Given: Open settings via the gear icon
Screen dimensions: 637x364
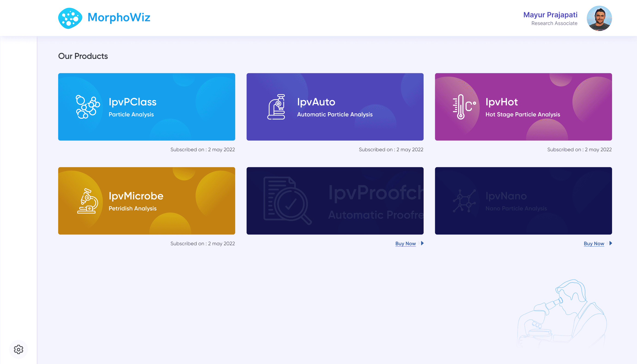Looking at the screenshot, I should click(18, 349).
